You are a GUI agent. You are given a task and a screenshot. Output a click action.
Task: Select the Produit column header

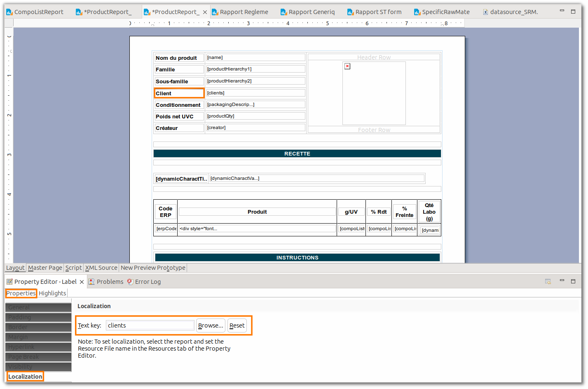click(x=257, y=212)
